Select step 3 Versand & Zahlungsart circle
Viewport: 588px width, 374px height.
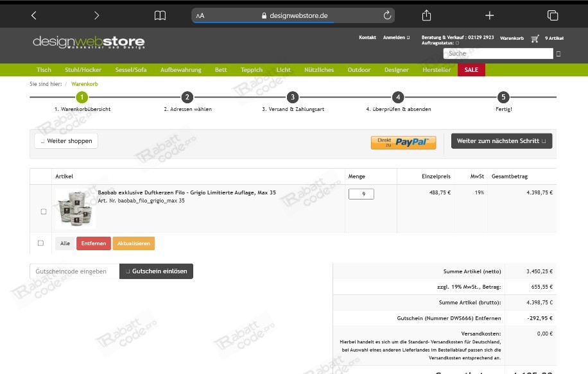click(x=293, y=97)
